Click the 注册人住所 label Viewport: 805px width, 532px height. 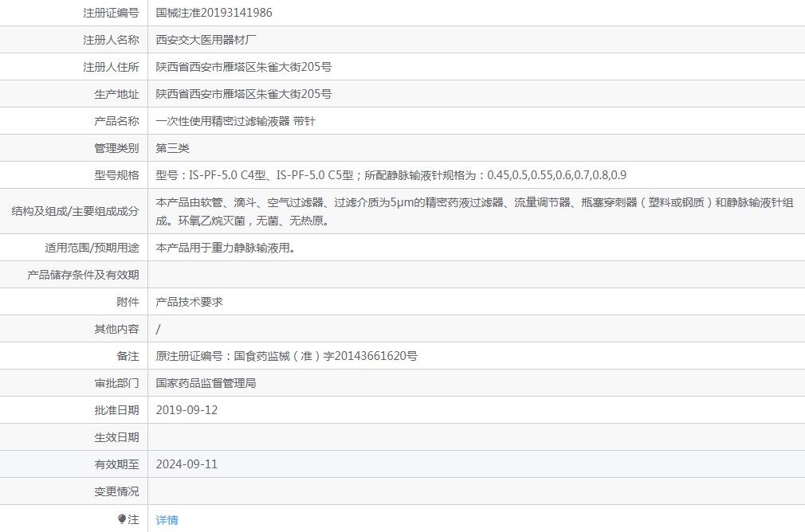click(111, 67)
